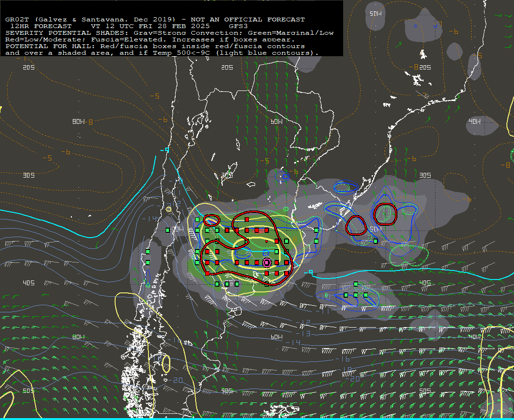Click the blue '-13' contour label
The image size is (514, 420).
303,333
